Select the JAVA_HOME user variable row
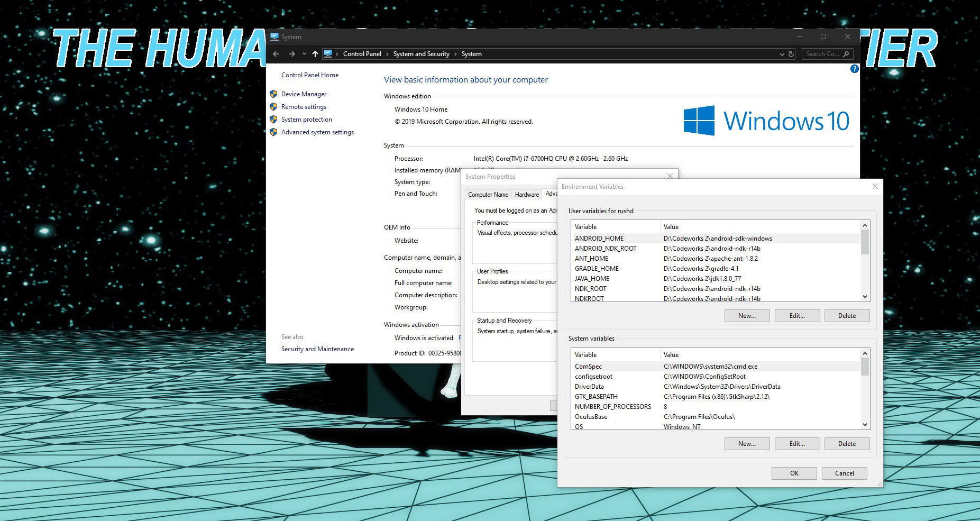The width and height of the screenshot is (980, 521). point(716,279)
